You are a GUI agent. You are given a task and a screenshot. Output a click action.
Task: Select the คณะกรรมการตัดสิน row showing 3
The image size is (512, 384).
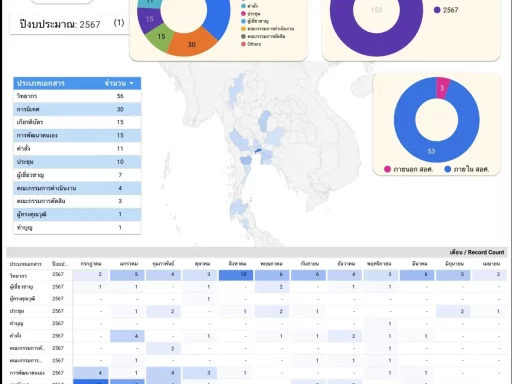click(x=77, y=201)
